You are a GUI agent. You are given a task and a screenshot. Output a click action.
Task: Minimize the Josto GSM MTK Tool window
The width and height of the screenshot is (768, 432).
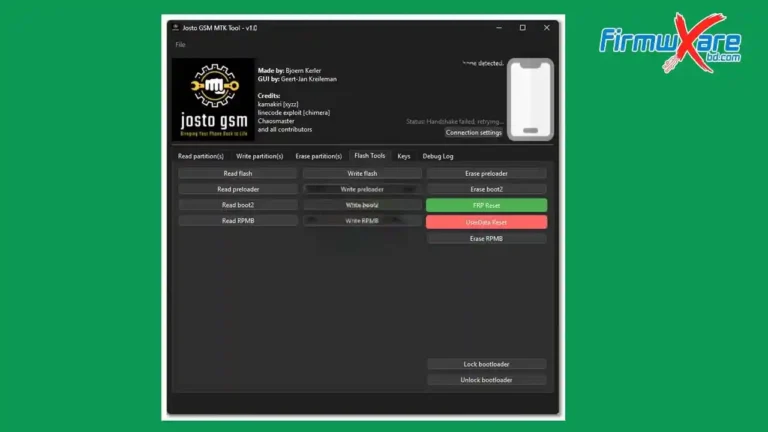tap(499, 28)
